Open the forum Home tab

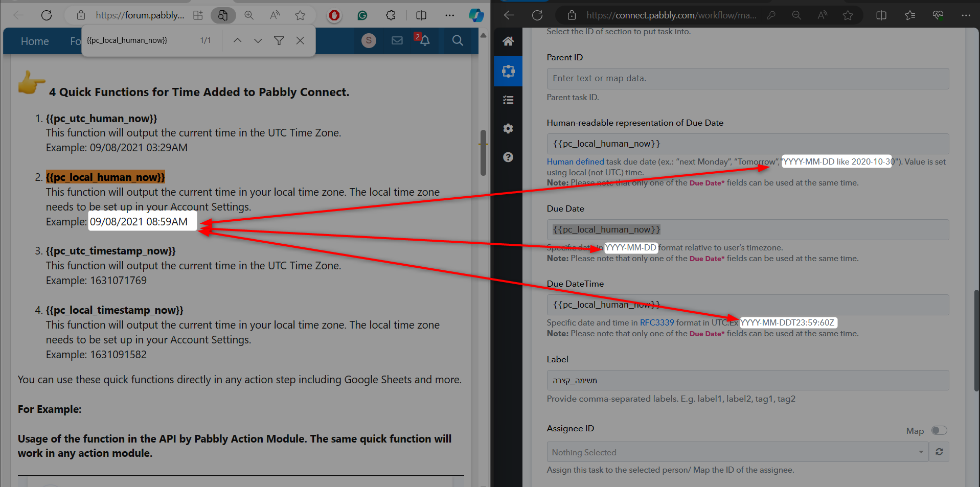tap(35, 41)
